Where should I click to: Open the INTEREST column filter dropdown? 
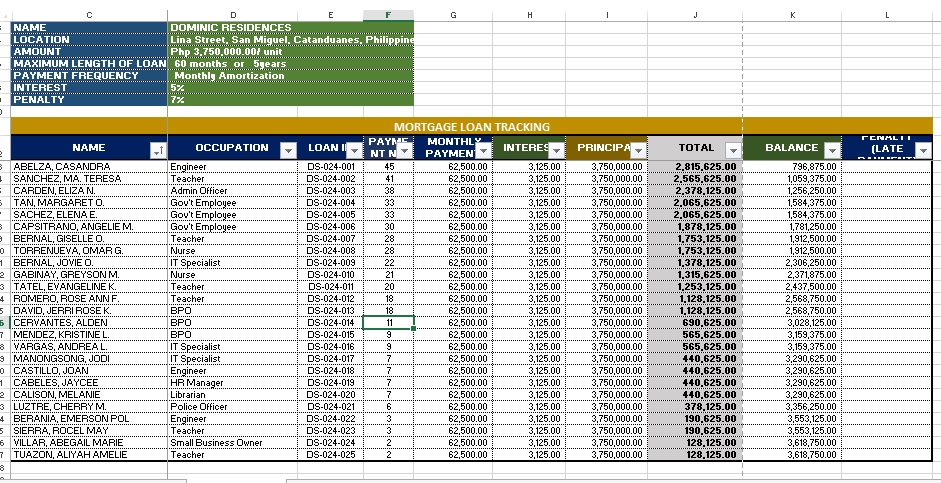click(x=557, y=149)
